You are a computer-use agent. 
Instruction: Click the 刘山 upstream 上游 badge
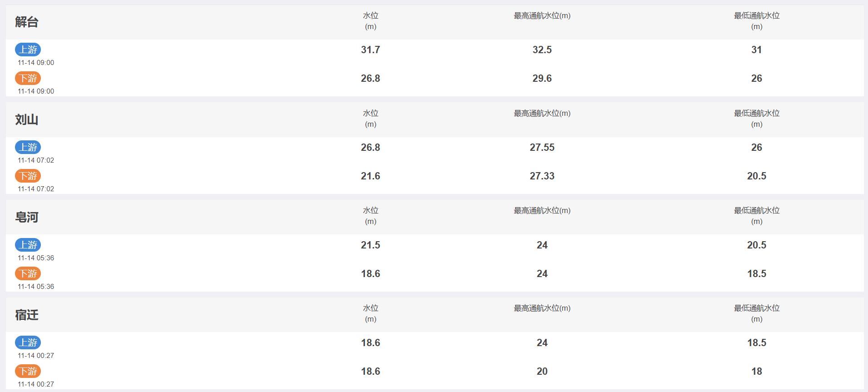click(28, 147)
